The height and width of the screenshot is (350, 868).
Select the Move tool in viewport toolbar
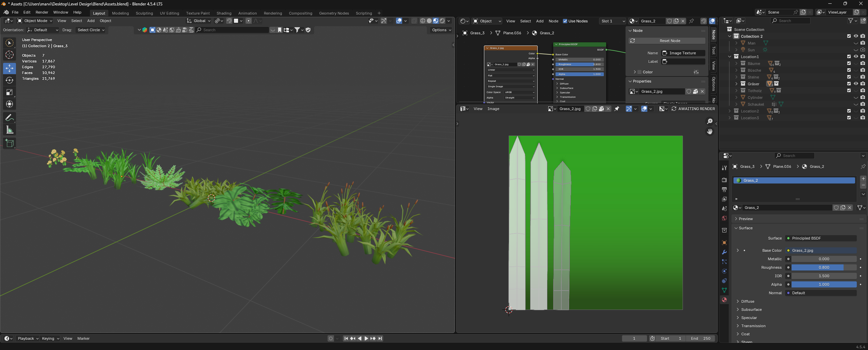click(x=10, y=68)
